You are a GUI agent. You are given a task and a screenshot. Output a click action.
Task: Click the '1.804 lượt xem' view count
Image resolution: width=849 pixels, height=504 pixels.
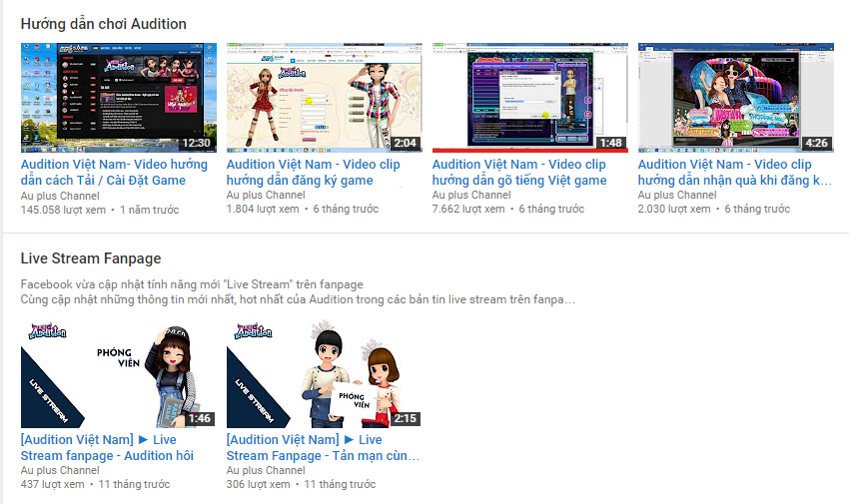[263, 209]
